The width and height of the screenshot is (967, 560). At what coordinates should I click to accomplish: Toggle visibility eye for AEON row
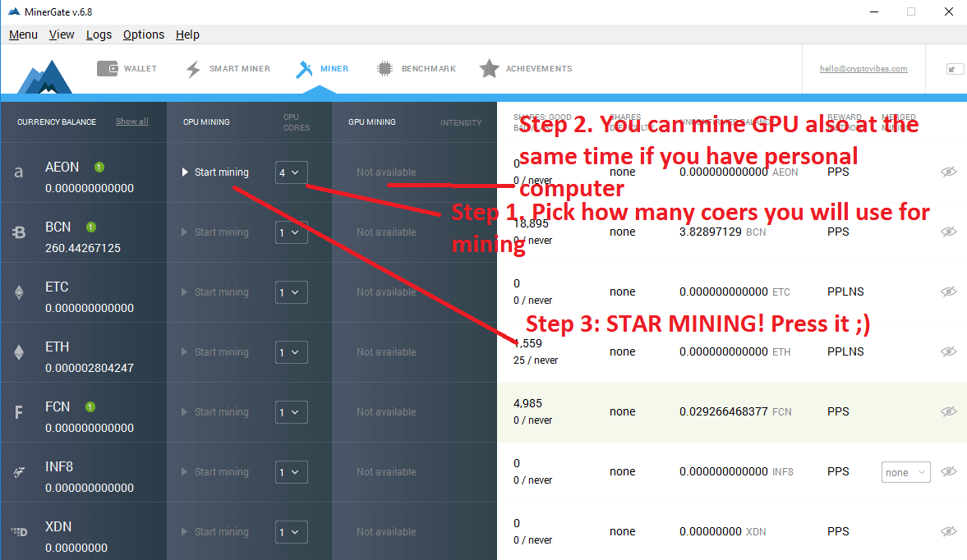[948, 172]
